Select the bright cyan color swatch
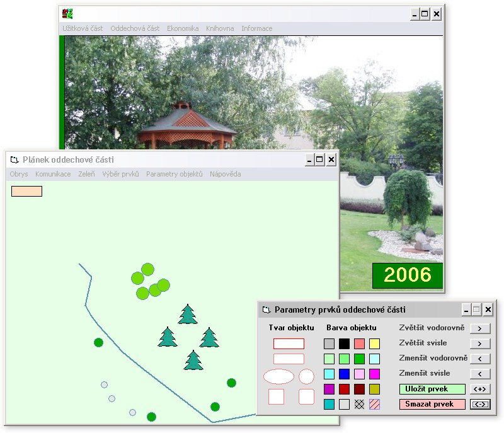The image size is (504, 433). point(329,374)
